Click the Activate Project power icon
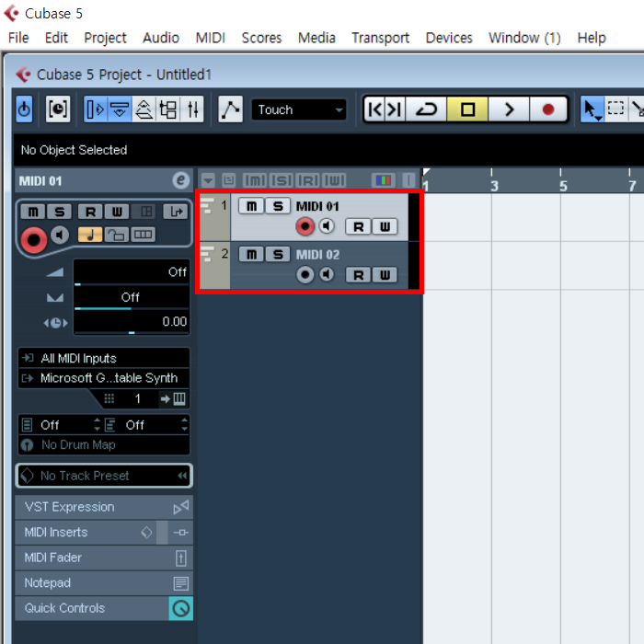Image resolution: width=644 pixels, height=644 pixels. 24,109
